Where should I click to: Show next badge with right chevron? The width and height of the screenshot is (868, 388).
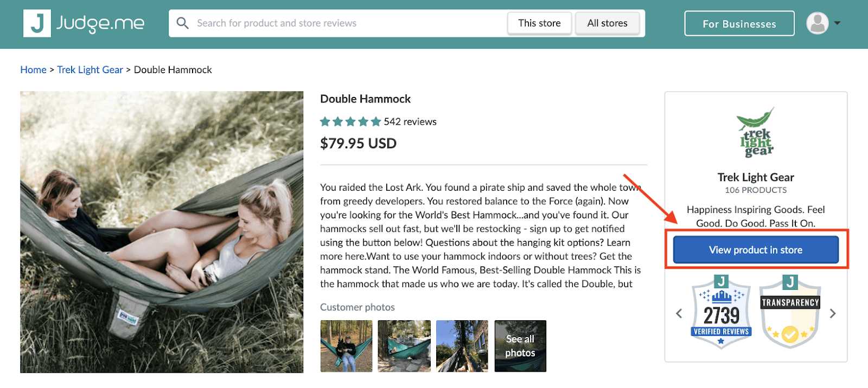point(833,313)
